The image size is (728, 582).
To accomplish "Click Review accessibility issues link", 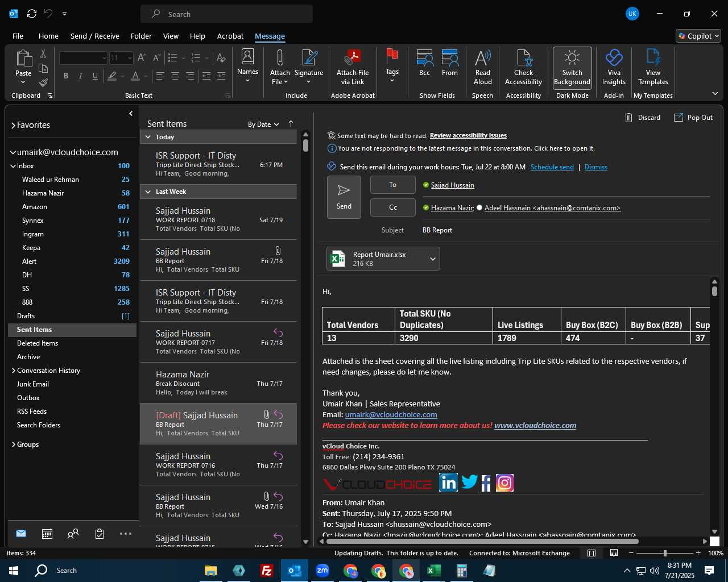I will (468, 135).
